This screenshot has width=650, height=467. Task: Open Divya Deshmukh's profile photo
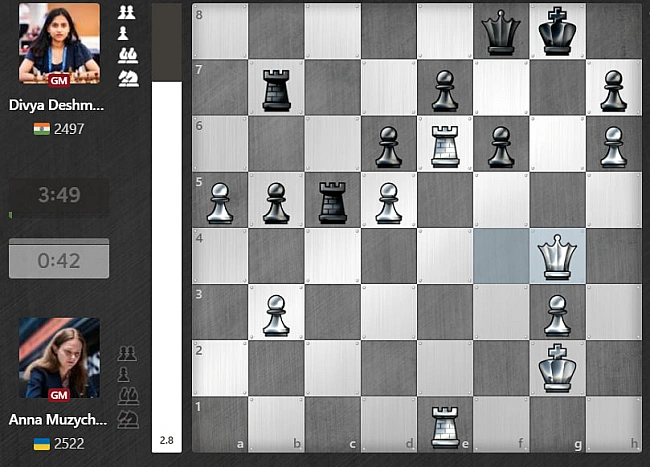(59, 43)
